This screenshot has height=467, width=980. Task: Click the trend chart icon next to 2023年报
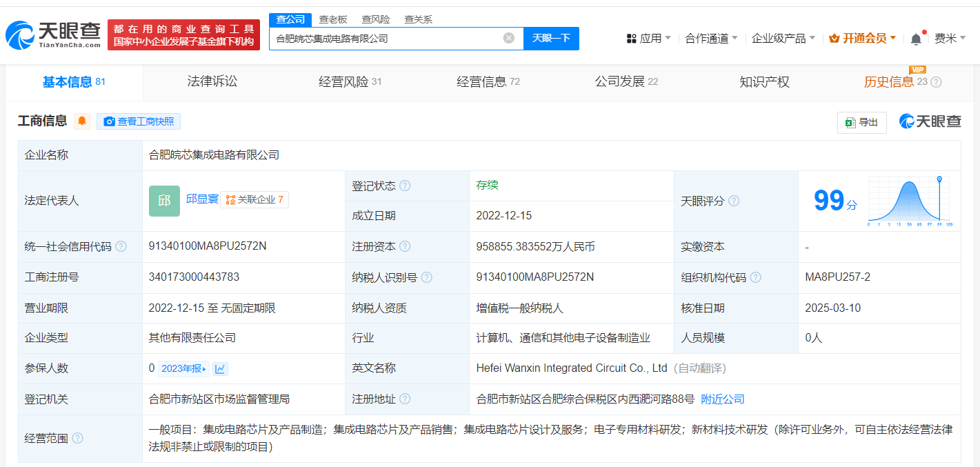tap(220, 368)
